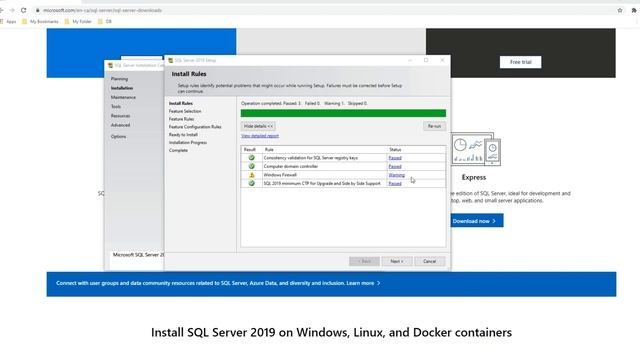The height and width of the screenshot is (360, 640).
Task: Click 'SQL 2019 minimum CTP' rule text
Action: tap(322, 184)
